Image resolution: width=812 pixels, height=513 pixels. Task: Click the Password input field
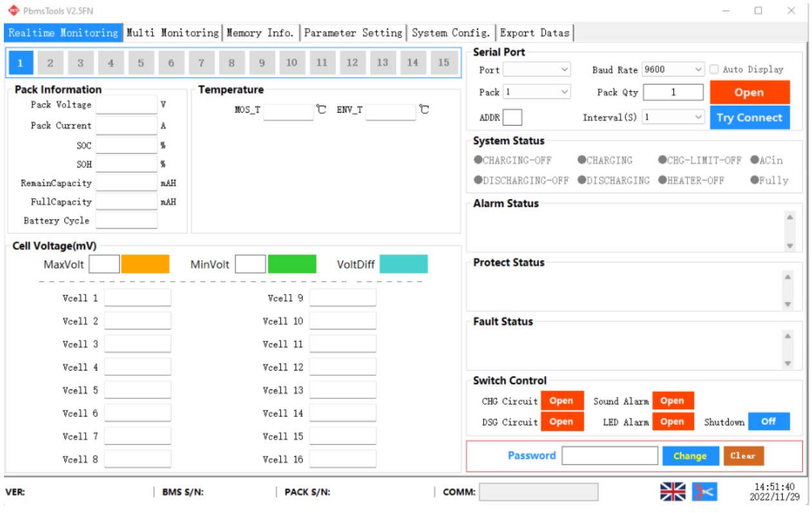coord(610,456)
